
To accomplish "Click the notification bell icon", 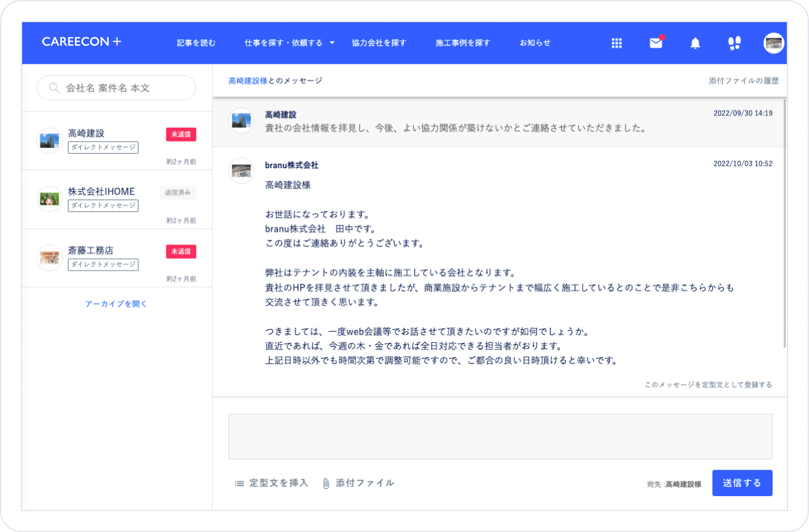I will coord(694,43).
